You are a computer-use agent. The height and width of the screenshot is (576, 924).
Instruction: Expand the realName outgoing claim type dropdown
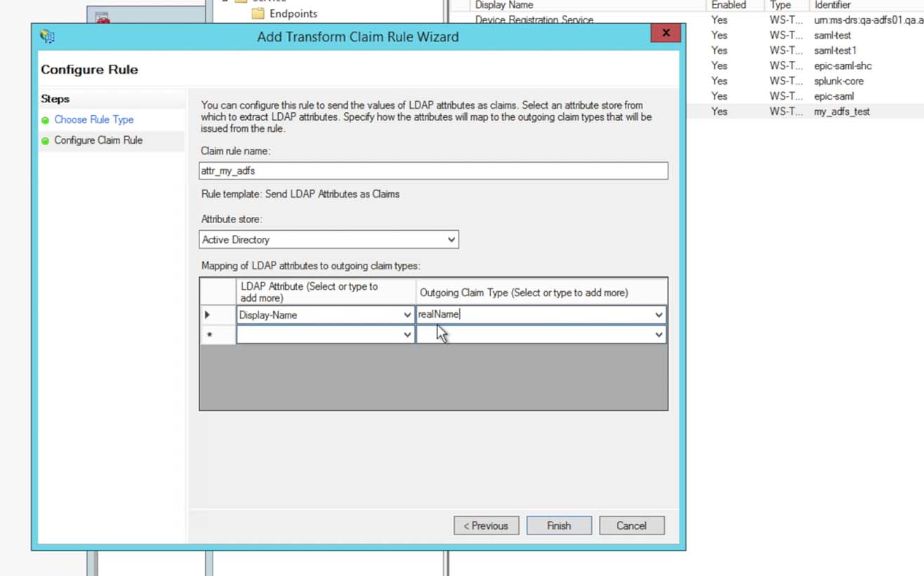pyautogui.click(x=659, y=315)
